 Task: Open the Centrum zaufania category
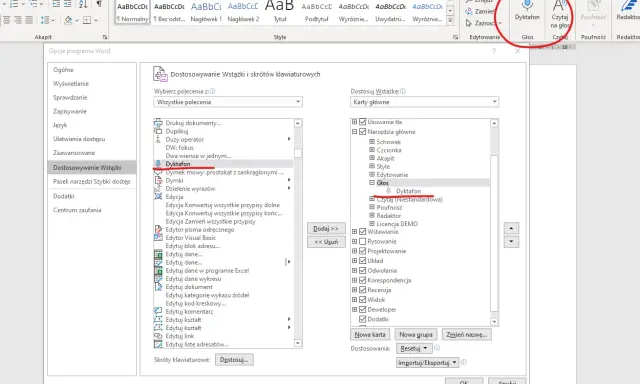click(77, 210)
